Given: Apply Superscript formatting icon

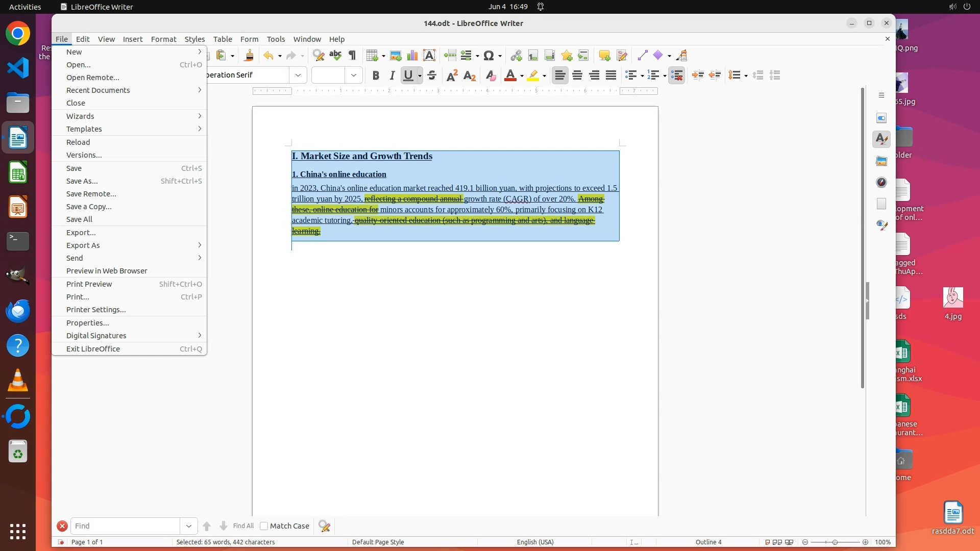Looking at the screenshot, I should point(452,76).
